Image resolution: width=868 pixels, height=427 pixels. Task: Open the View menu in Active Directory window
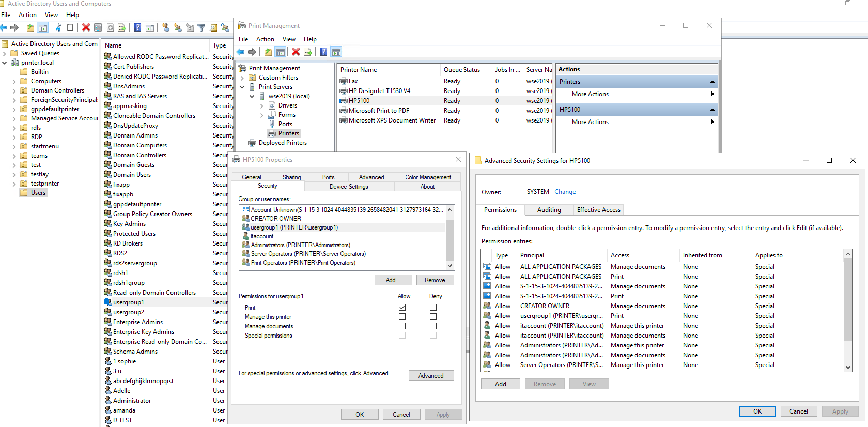point(51,15)
